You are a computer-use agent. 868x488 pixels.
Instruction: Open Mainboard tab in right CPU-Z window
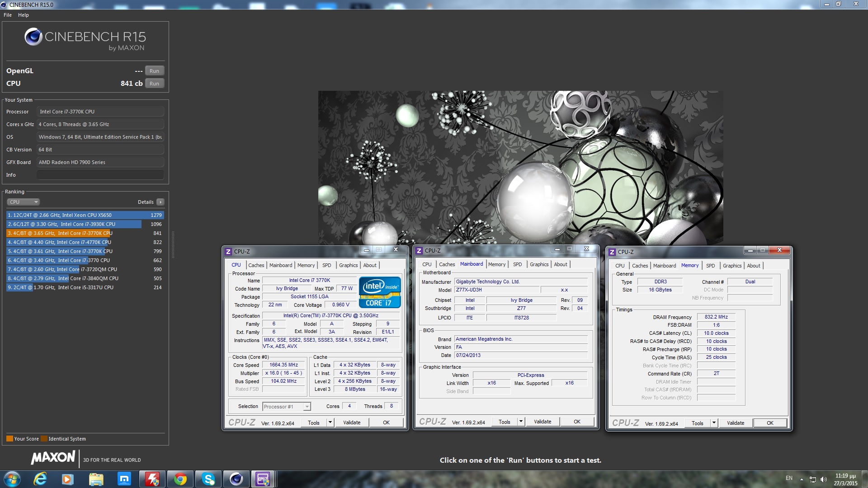[x=665, y=266]
